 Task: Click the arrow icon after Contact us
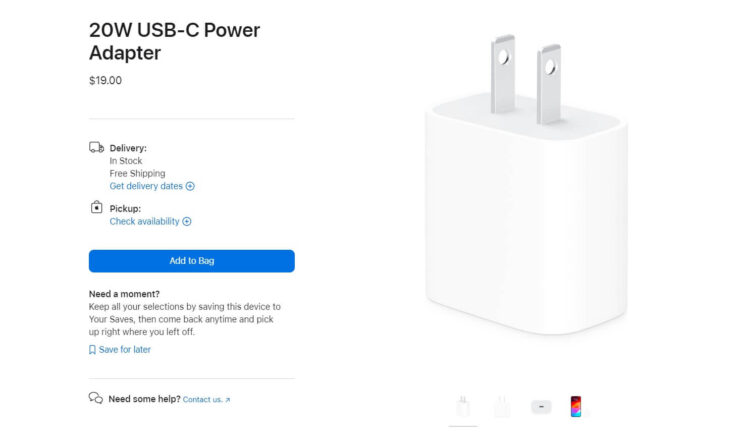[x=228, y=400]
